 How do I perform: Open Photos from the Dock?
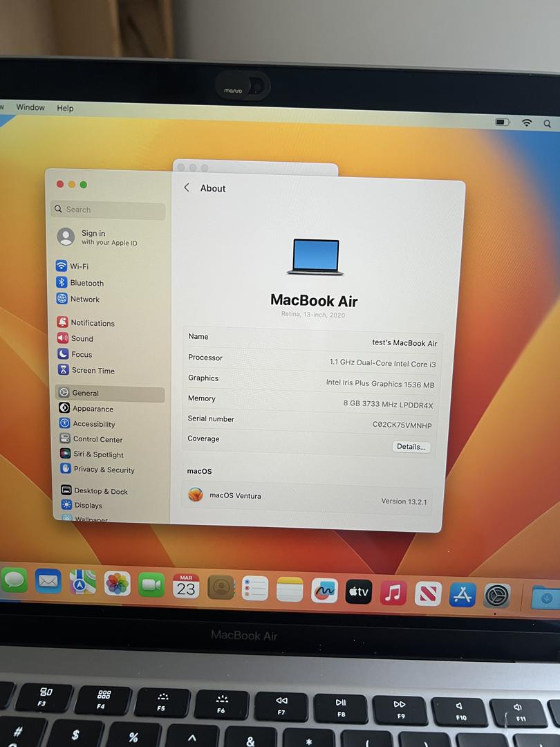(x=117, y=583)
